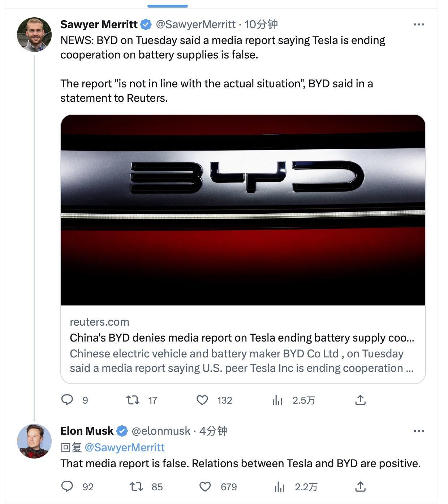Click the BYD logo article image

pyautogui.click(x=243, y=210)
